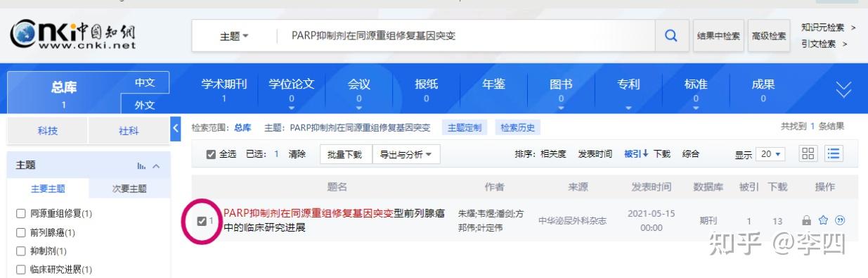This screenshot has width=868, height=278.
Task: Collapse the 主题 filter panel chevron
Action: (x=156, y=166)
